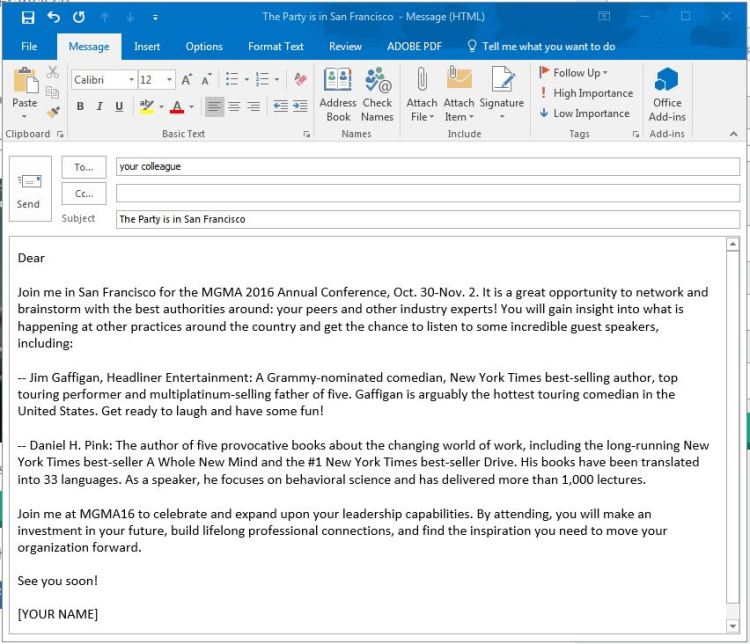The width and height of the screenshot is (750, 644).
Task: Open Office Add-ins
Action: [x=667, y=94]
